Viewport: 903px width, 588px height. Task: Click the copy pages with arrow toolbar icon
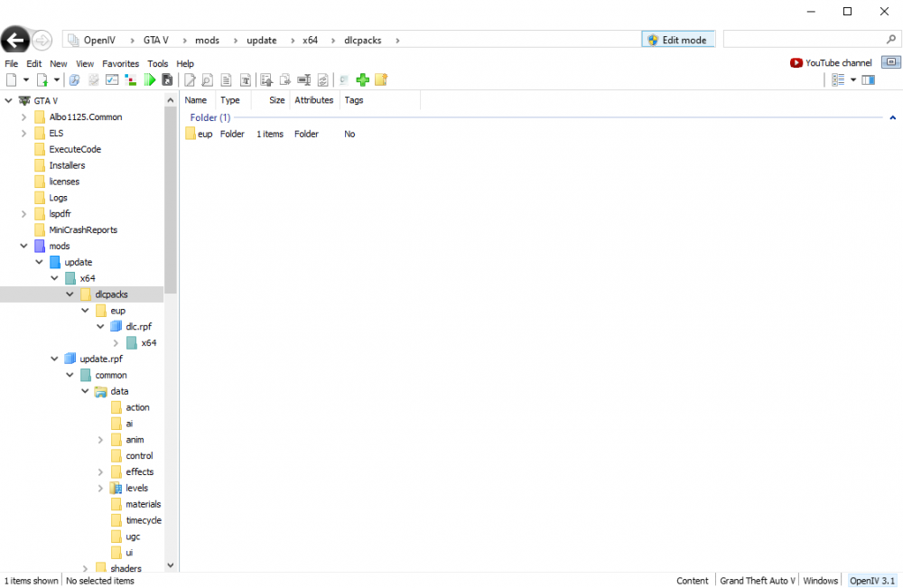pos(285,80)
